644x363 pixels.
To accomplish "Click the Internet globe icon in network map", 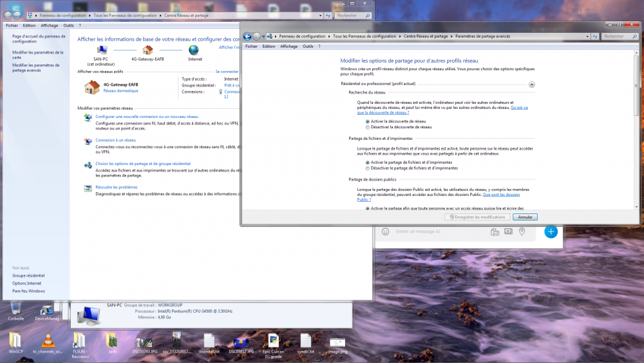I will click(193, 50).
